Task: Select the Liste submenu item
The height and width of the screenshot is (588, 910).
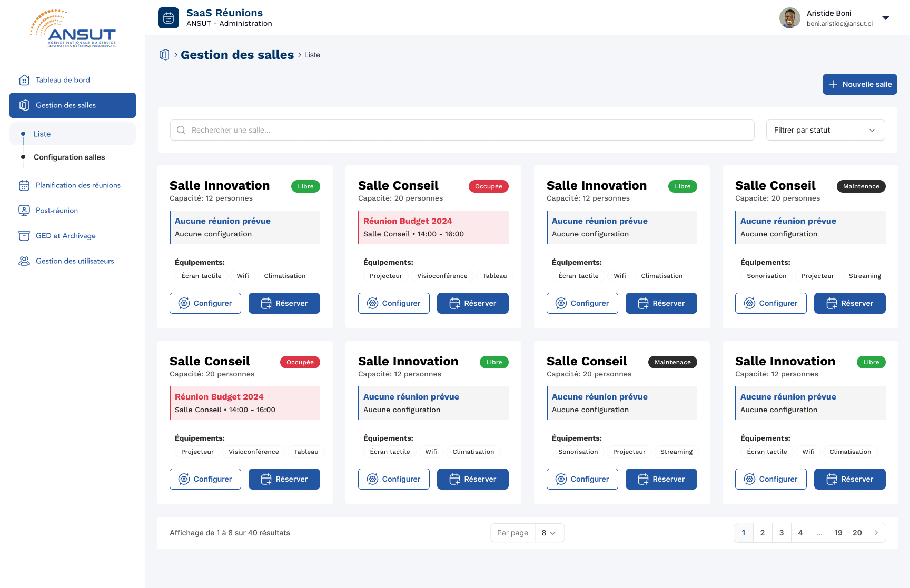Action: click(x=73, y=134)
